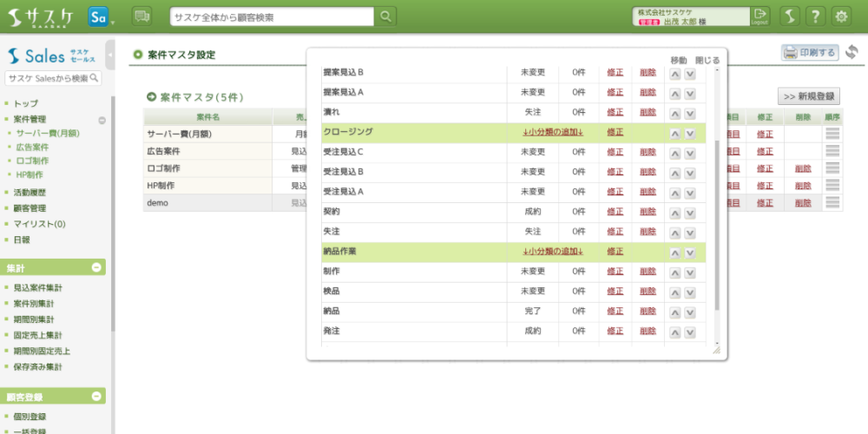
Task: Open the chat message icon in header
Action: 141,16
